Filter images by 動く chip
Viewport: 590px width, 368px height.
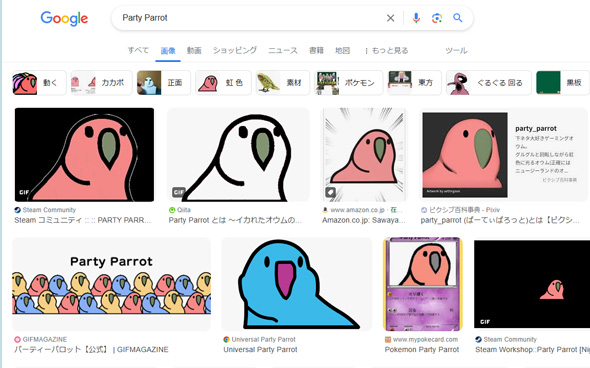tap(39, 83)
